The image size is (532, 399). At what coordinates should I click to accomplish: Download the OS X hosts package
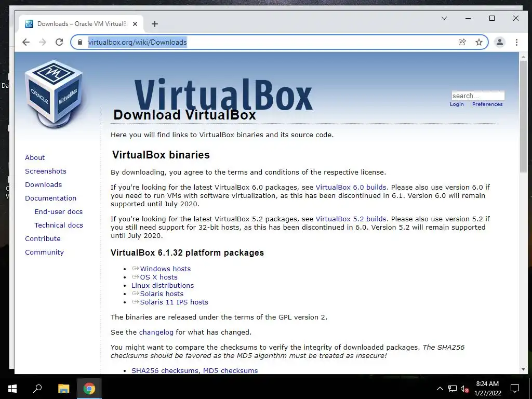[x=158, y=277]
